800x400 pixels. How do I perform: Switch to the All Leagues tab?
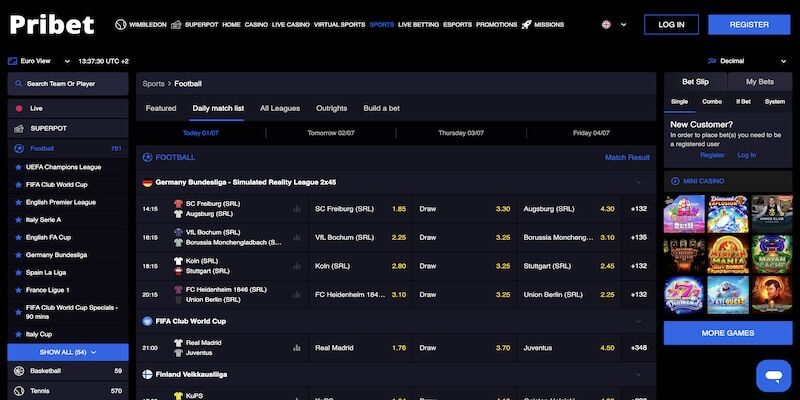click(280, 108)
